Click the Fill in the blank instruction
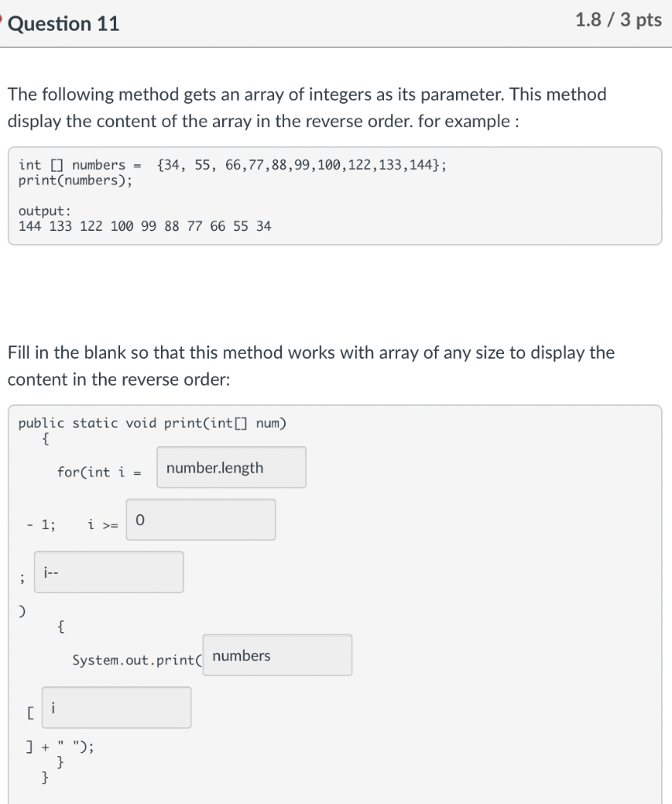This screenshot has width=672, height=804. 311,366
